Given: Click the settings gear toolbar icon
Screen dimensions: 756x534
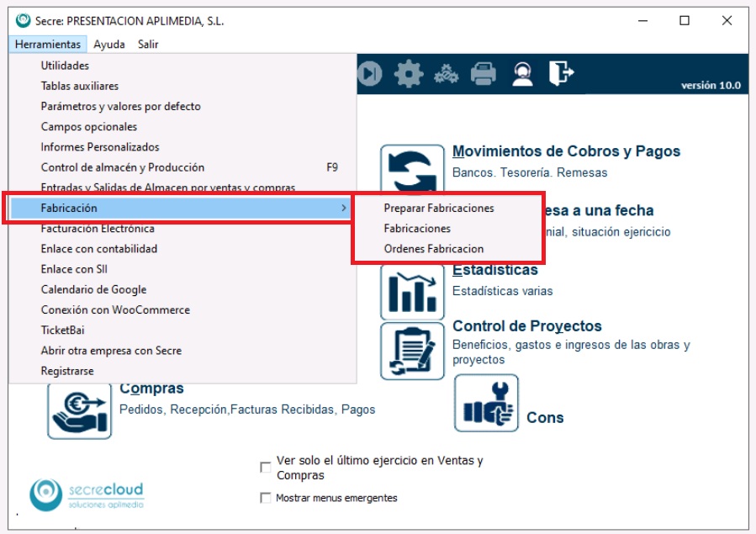Looking at the screenshot, I should [x=409, y=74].
